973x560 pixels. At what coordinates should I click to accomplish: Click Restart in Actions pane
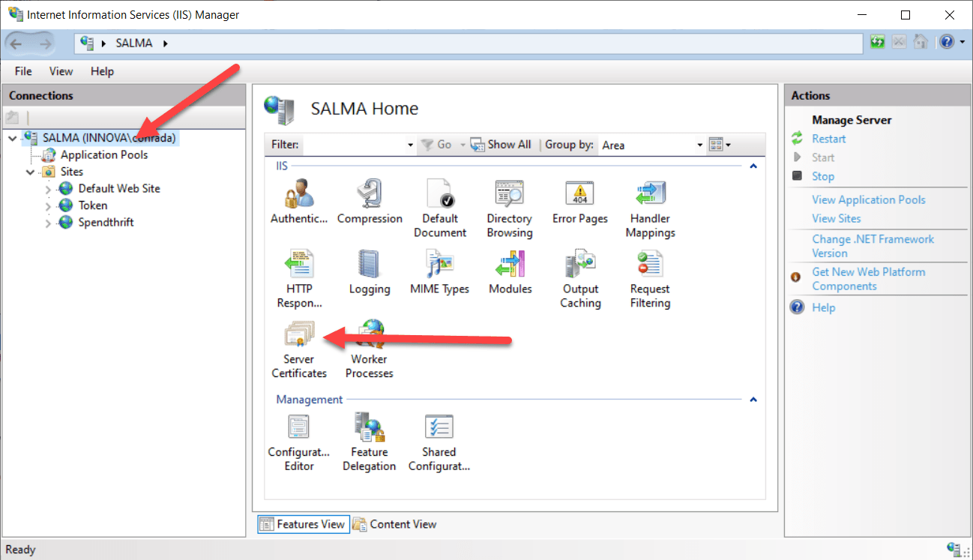click(828, 139)
